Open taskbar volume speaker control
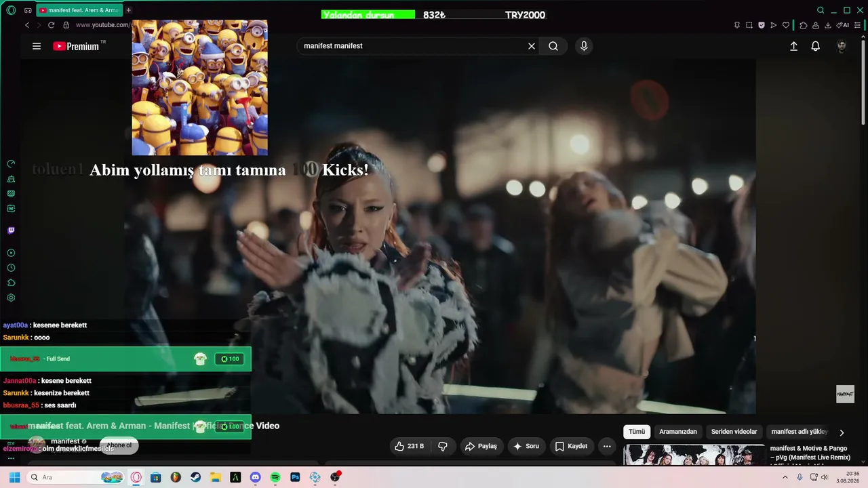 825,477
